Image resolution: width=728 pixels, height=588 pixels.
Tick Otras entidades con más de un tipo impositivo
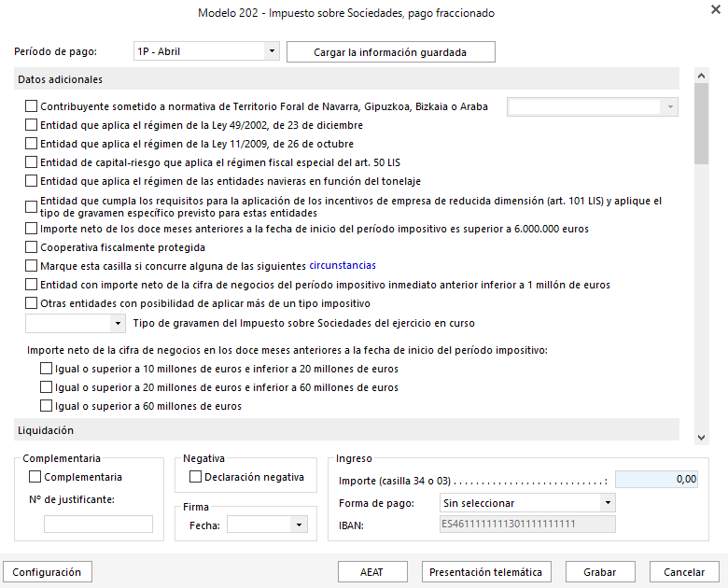31,303
